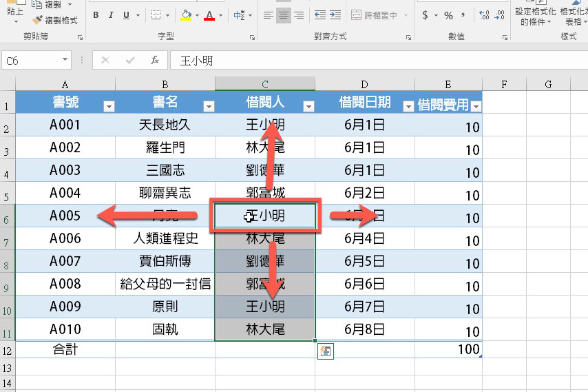This screenshot has width=588, height=392.
Task: Select cell 給父母的一封信
Action: [165, 284]
